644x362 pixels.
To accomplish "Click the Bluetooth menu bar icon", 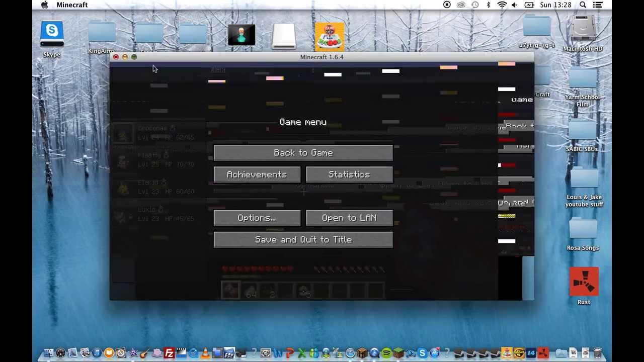I will [488, 5].
